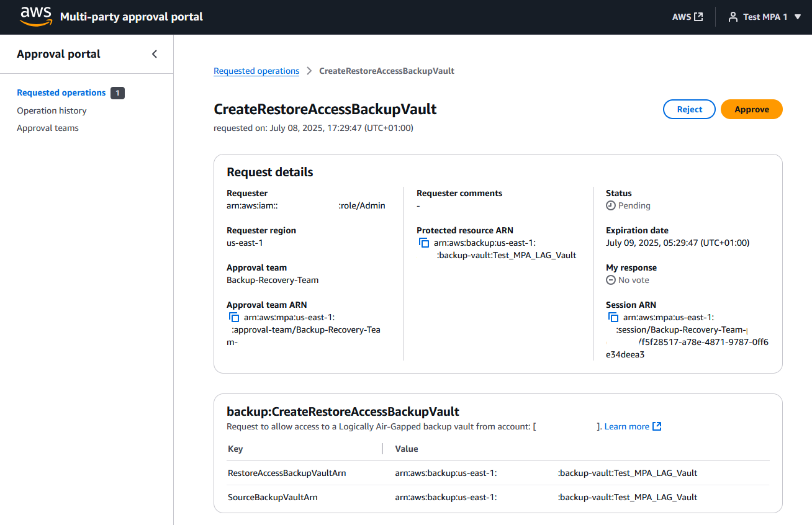Open Requested operations in the side navigation
This screenshot has height=525, width=812.
pyautogui.click(x=61, y=92)
